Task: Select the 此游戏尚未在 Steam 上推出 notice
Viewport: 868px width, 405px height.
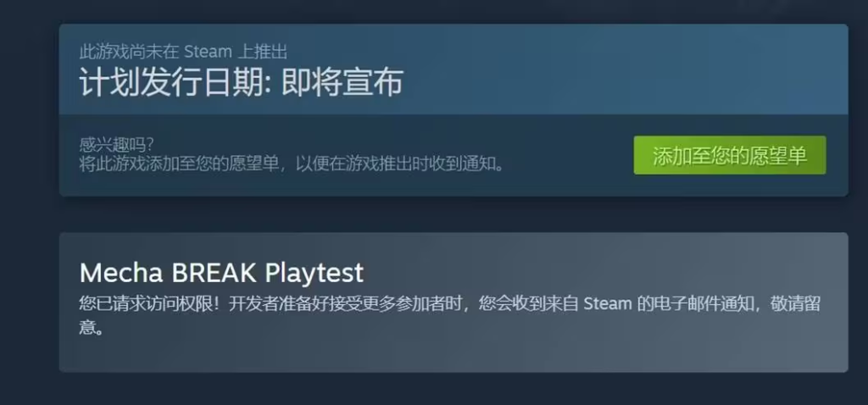Action: click(183, 52)
